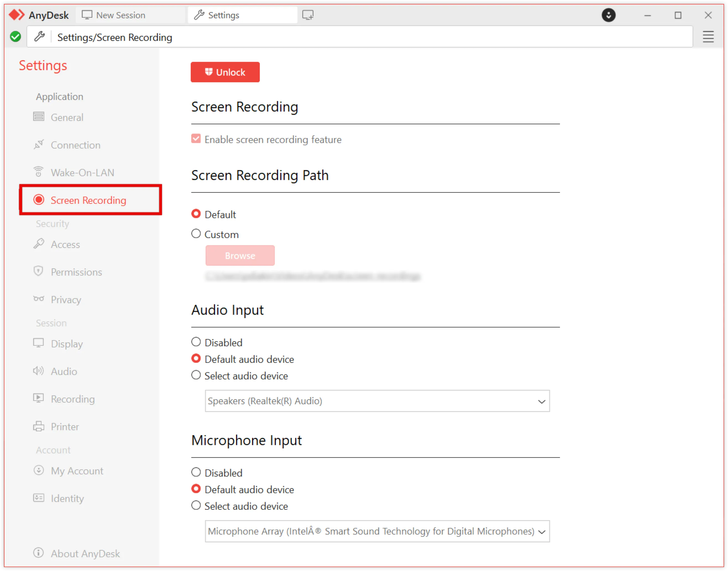Open My Account settings
The image size is (728, 571).
77,470
